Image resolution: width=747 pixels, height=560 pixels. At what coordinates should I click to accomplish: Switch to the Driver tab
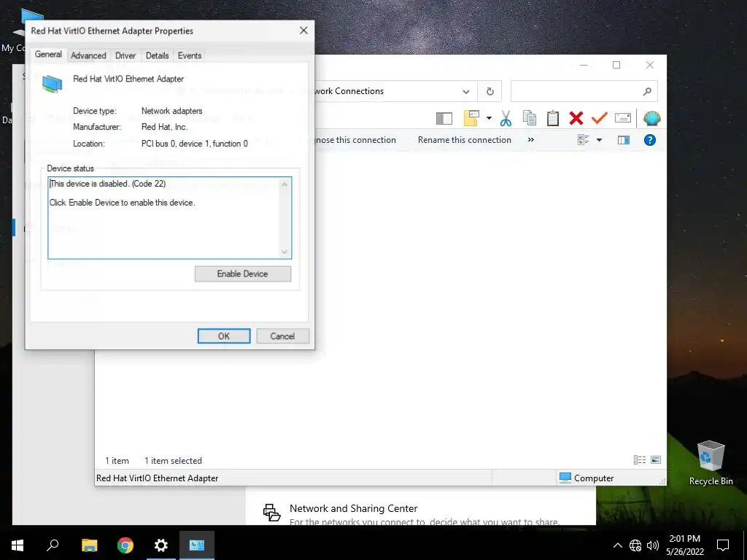click(x=125, y=55)
